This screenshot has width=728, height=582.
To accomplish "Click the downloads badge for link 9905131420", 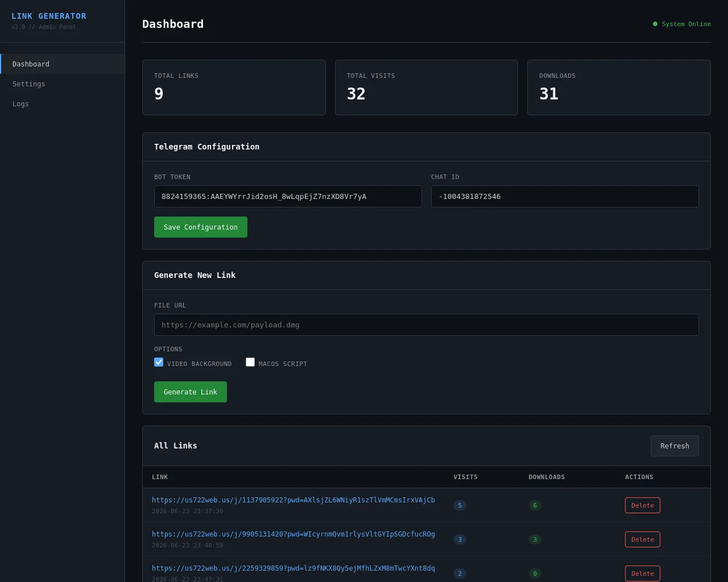I will pos(535,539).
